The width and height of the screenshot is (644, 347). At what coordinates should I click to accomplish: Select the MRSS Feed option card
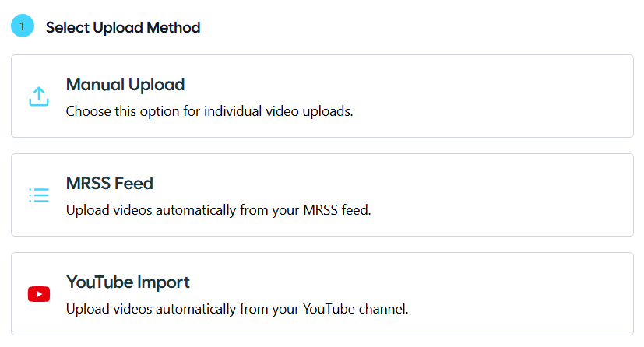[322, 195]
